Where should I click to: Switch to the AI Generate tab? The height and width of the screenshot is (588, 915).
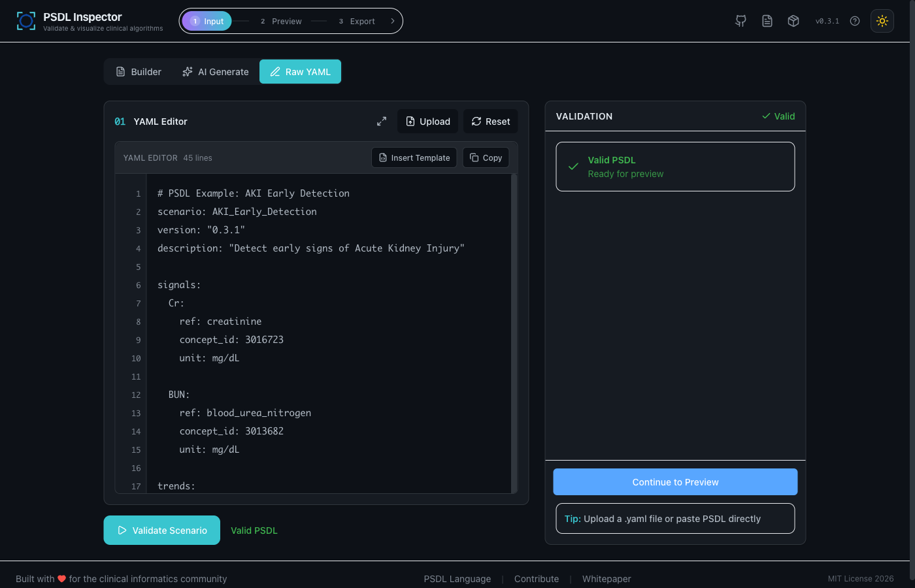tap(216, 72)
